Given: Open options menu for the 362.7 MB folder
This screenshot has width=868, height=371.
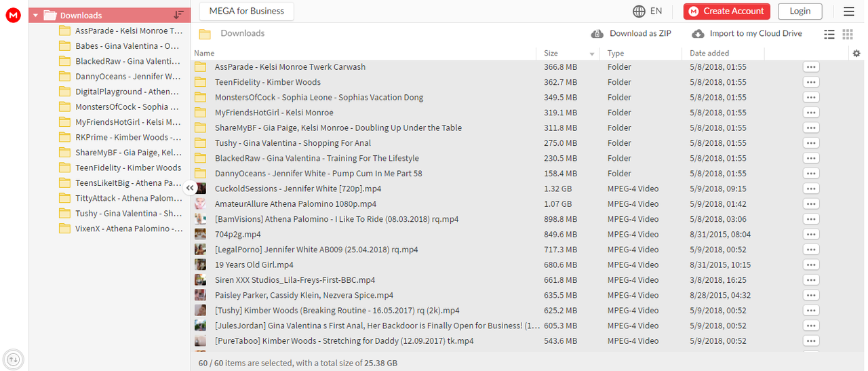Looking at the screenshot, I should [811, 82].
